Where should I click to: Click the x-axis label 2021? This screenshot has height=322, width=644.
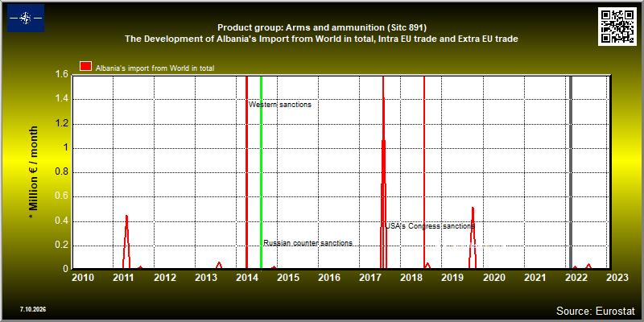[x=535, y=278]
